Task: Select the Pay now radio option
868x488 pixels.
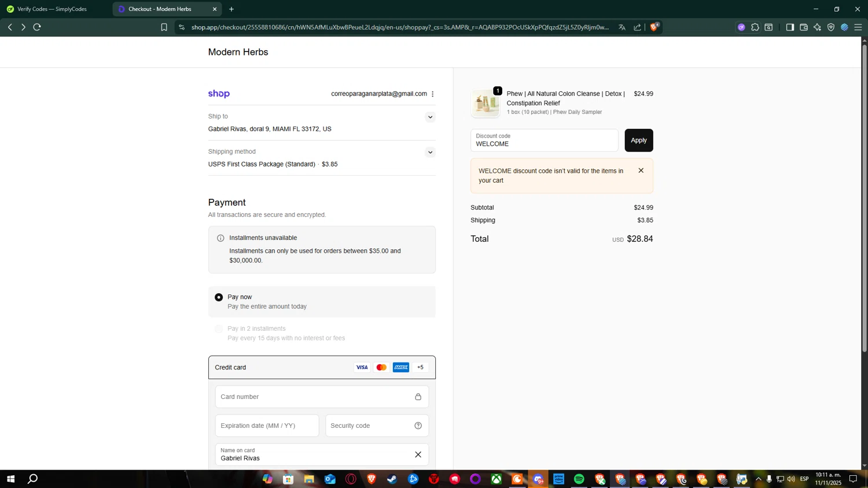Action: 219,297
